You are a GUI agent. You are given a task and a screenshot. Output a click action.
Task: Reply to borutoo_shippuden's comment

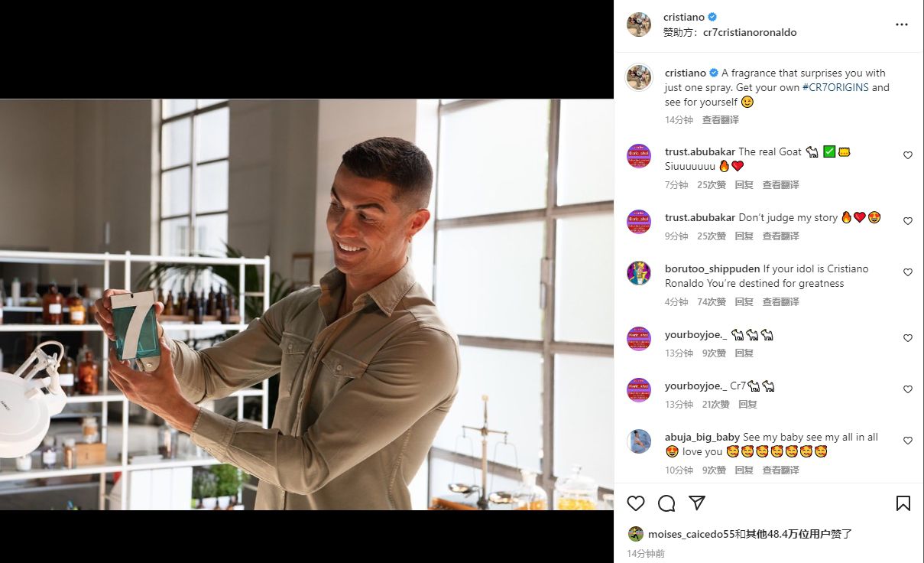744,302
